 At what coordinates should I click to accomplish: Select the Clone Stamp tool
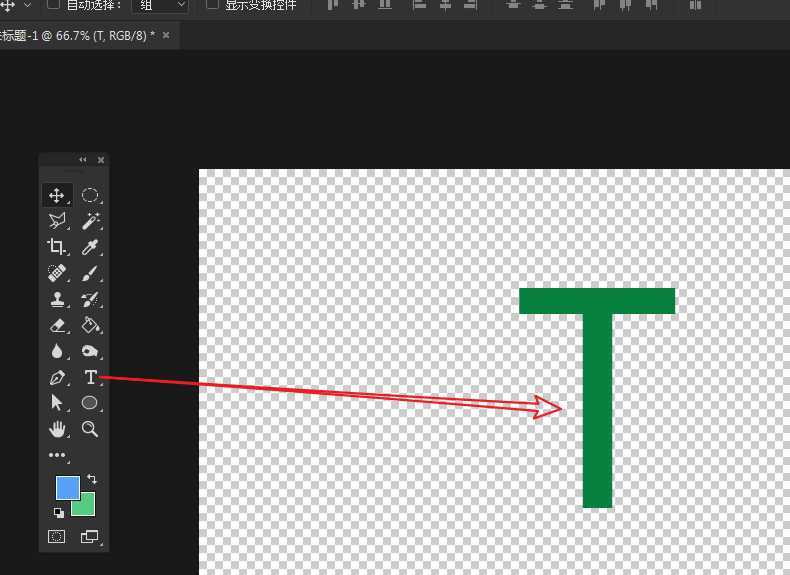click(x=56, y=299)
